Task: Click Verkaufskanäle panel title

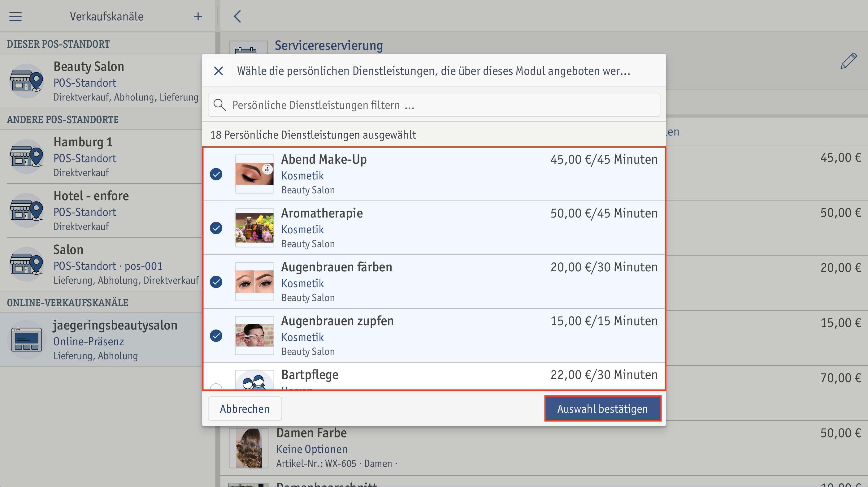Action: click(x=106, y=16)
